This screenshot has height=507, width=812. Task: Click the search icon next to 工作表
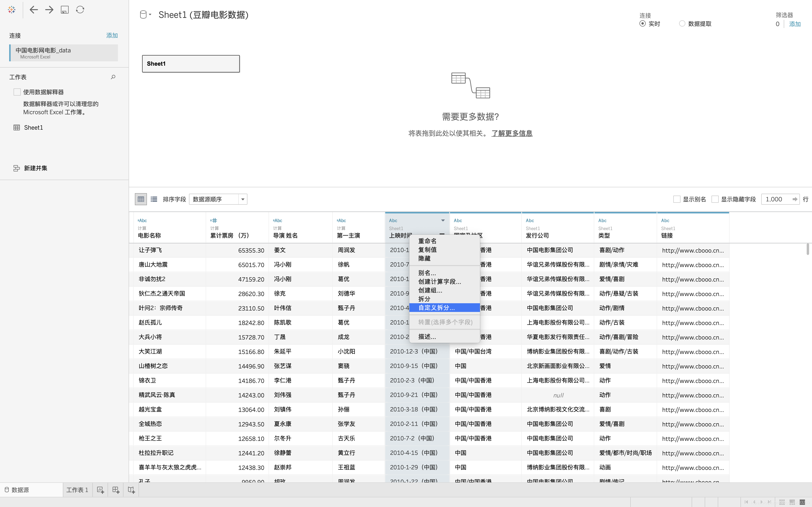(113, 77)
